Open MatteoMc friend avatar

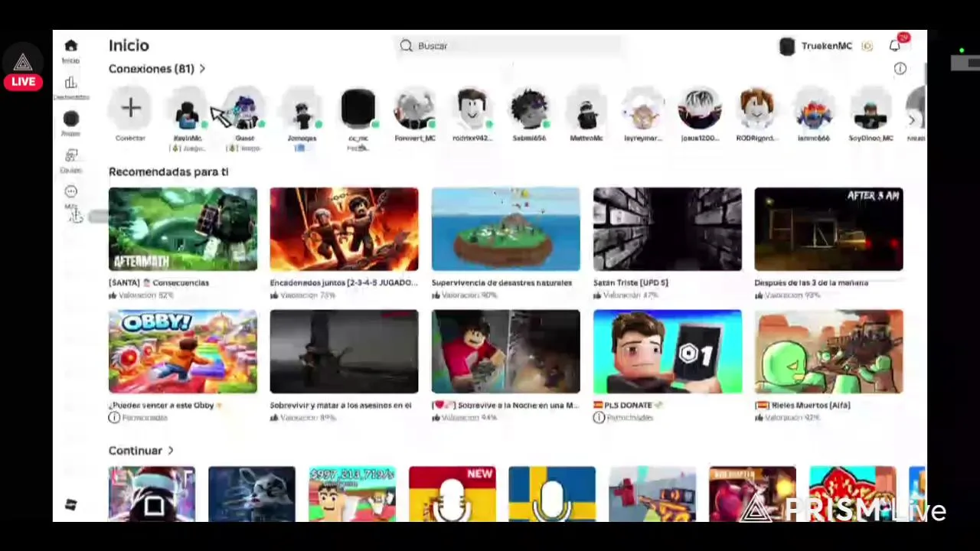(x=586, y=108)
